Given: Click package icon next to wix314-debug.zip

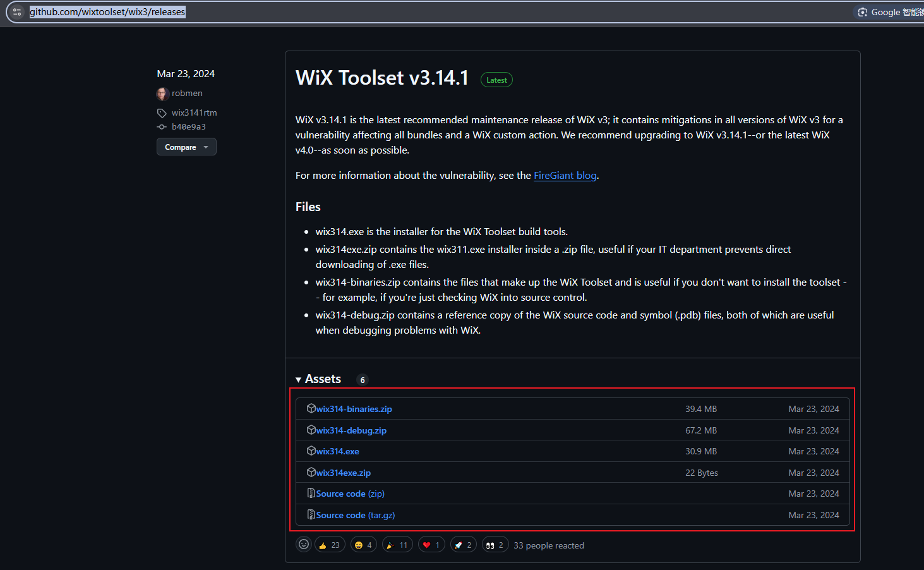Looking at the screenshot, I should 311,430.
